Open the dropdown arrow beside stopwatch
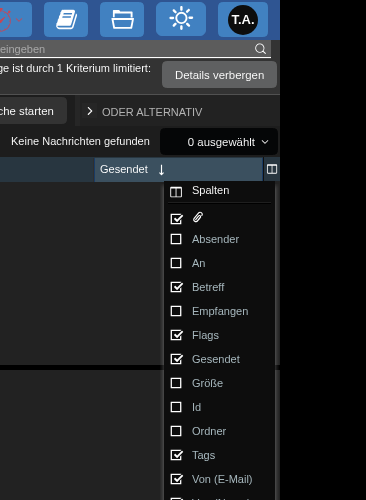 [19, 20]
